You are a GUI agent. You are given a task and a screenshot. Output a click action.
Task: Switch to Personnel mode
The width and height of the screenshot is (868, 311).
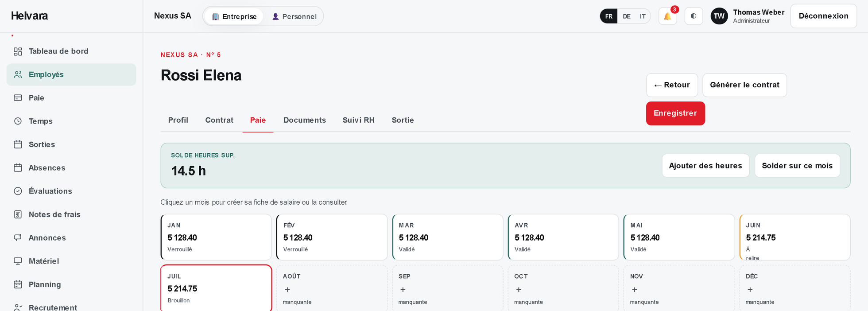click(294, 16)
